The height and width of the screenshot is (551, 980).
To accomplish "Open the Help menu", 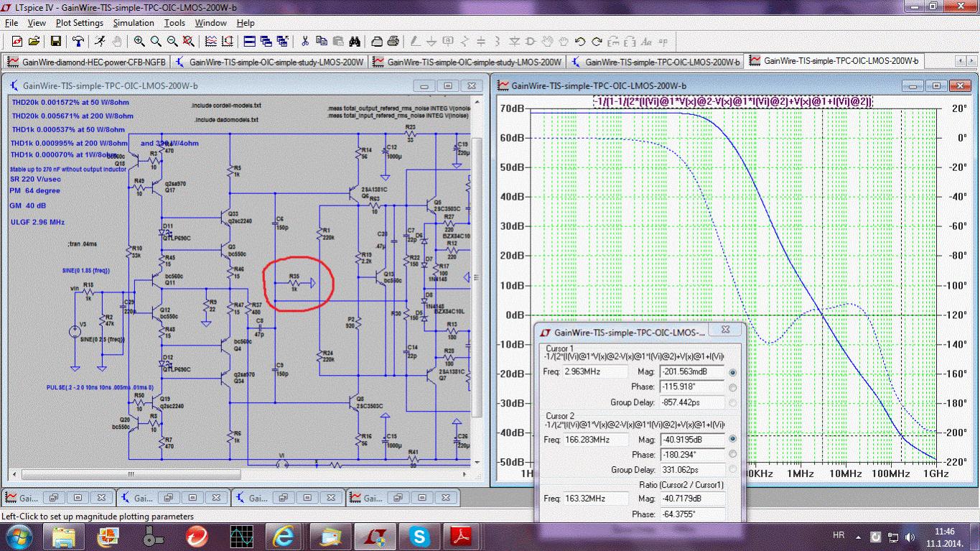I will tap(246, 23).
